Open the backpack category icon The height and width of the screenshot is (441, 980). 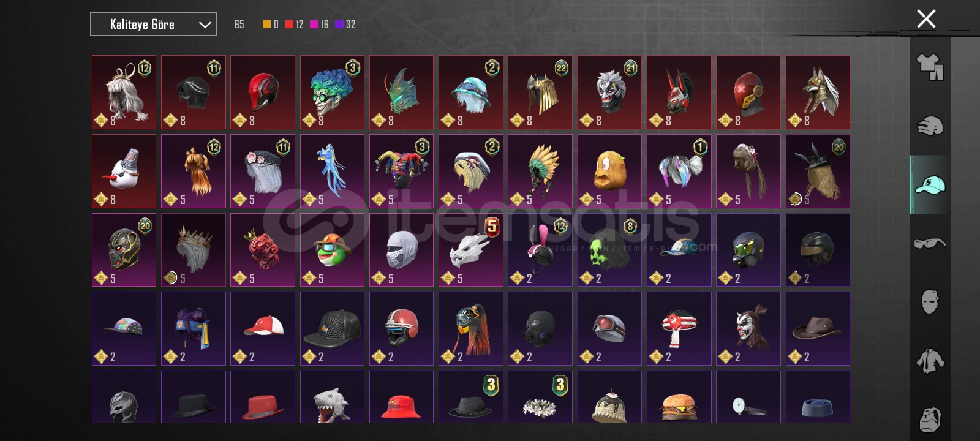pyautogui.click(x=930, y=419)
